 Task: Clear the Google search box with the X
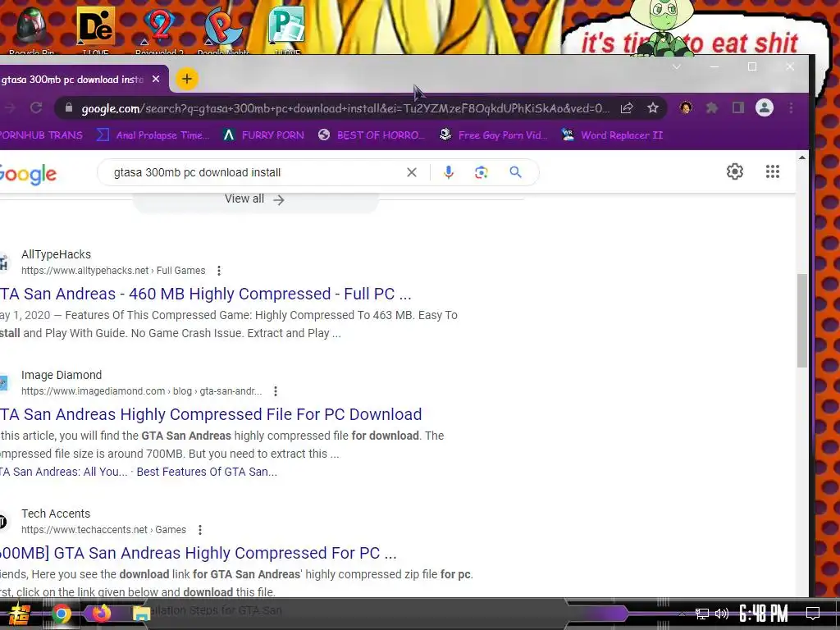(412, 172)
